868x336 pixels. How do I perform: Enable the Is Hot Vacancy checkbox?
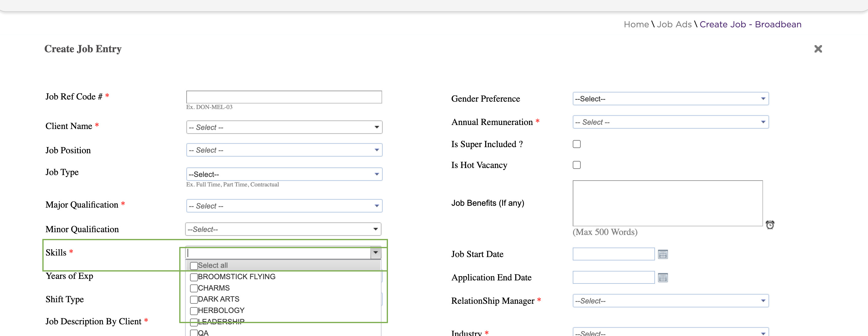[x=576, y=165]
